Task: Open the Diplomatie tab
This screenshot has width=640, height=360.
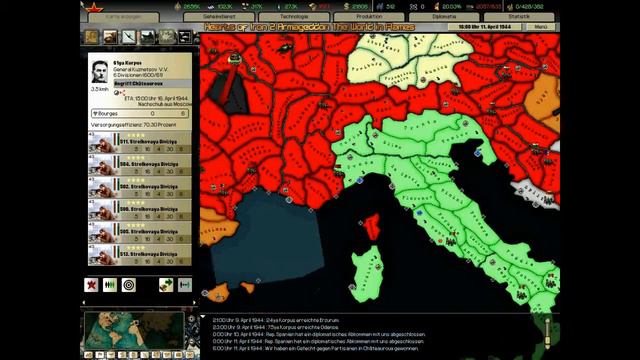Action: 444,17
